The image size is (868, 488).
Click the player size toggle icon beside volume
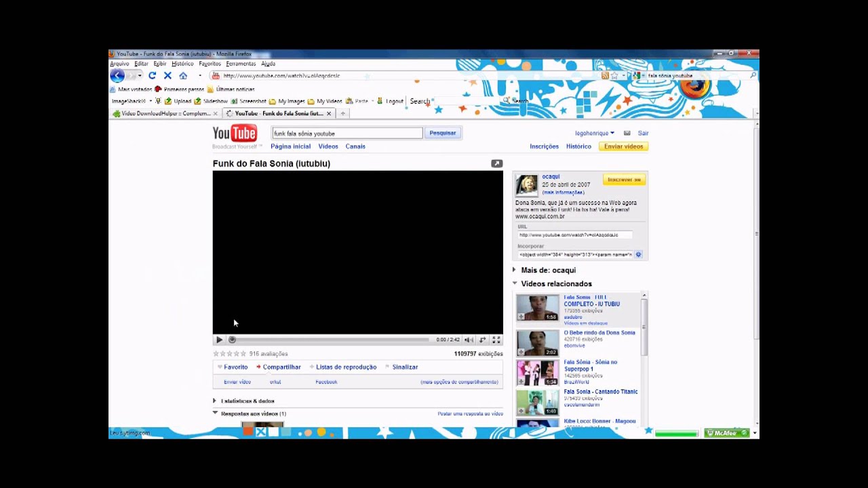point(482,340)
